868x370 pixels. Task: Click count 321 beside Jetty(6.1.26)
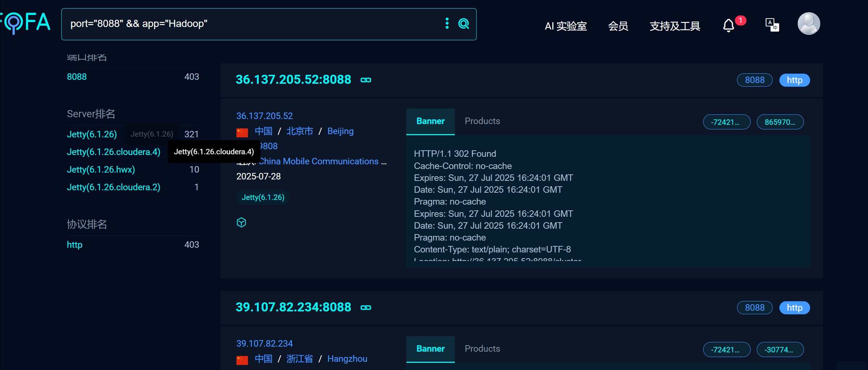(191, 134)
